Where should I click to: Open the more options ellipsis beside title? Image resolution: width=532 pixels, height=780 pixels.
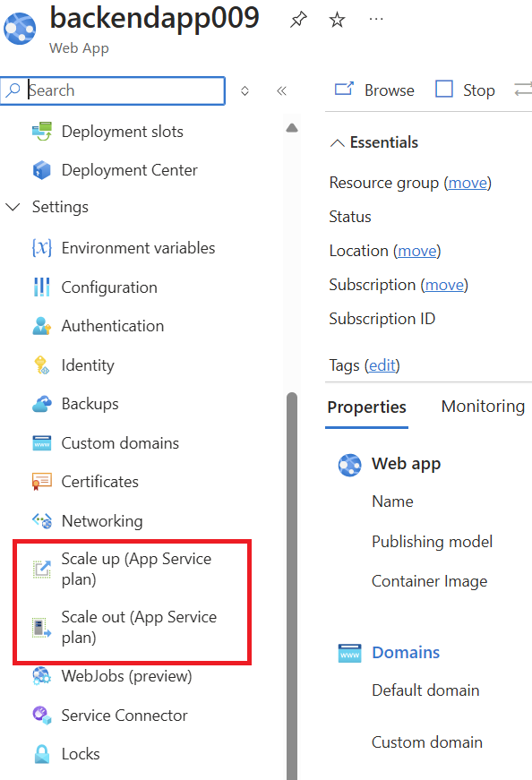tap(376, 20)
